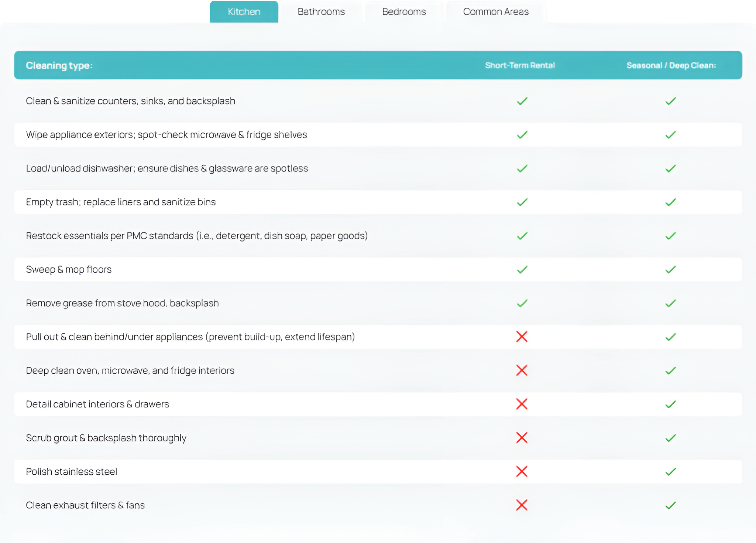Click the red X for Deep clean oven interiors
The width and height of the screenshot is (756, 543).
(522, 370)
